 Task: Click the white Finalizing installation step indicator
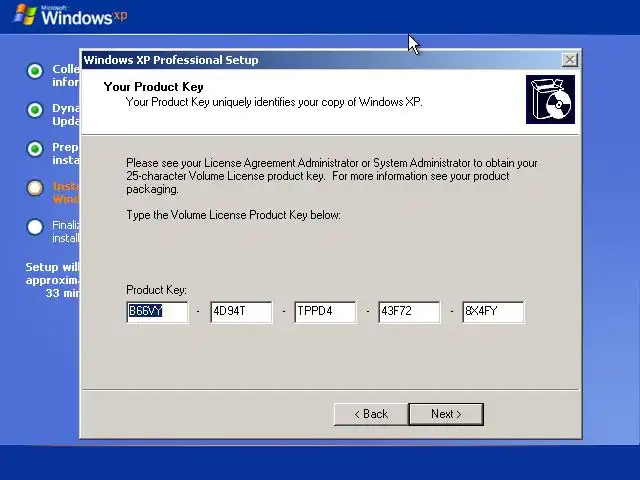[x=35, y=227]
